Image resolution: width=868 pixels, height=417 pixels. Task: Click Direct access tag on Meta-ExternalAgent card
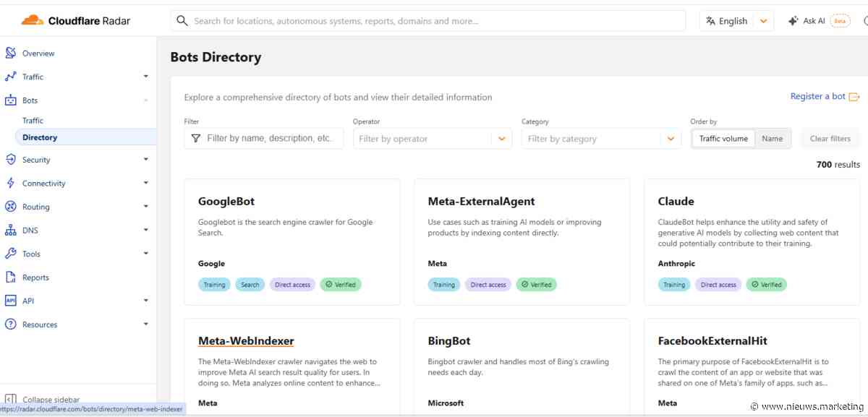[x=488, y=285]
